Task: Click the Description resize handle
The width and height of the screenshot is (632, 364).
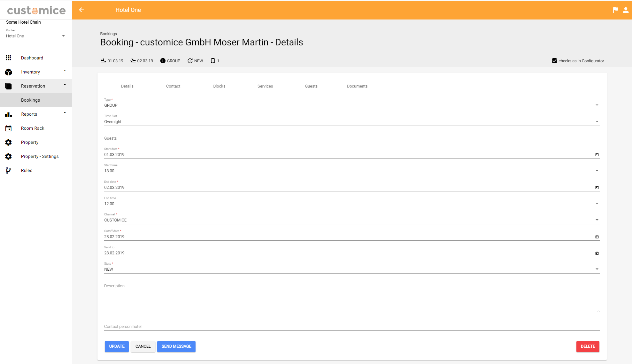Action: point(598,311)
